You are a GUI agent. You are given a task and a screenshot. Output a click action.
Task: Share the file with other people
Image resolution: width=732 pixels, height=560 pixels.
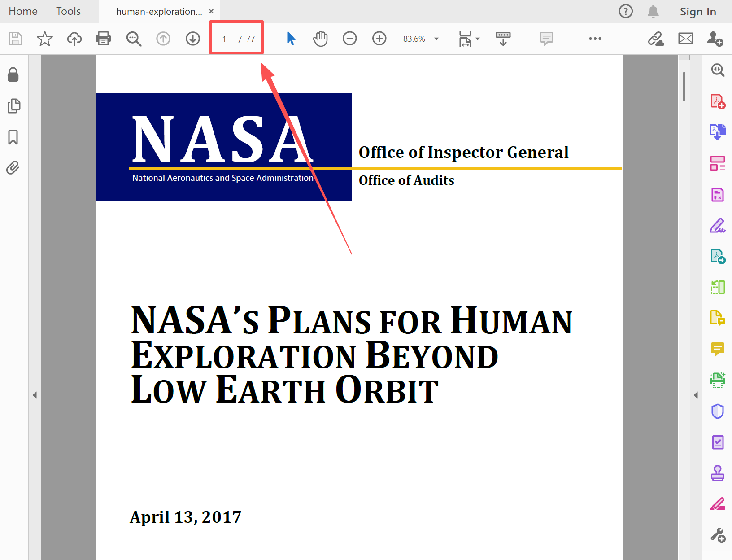[x=715, y=39]
